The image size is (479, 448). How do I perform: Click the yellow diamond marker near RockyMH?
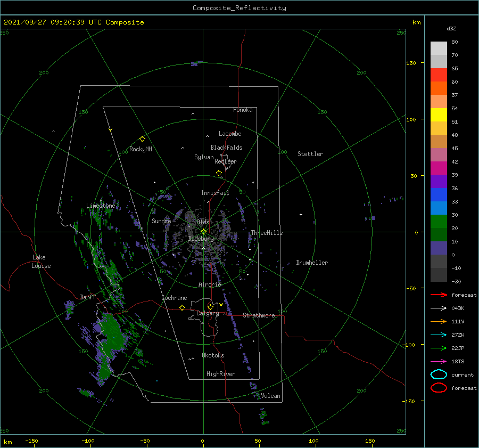[142, 139]
